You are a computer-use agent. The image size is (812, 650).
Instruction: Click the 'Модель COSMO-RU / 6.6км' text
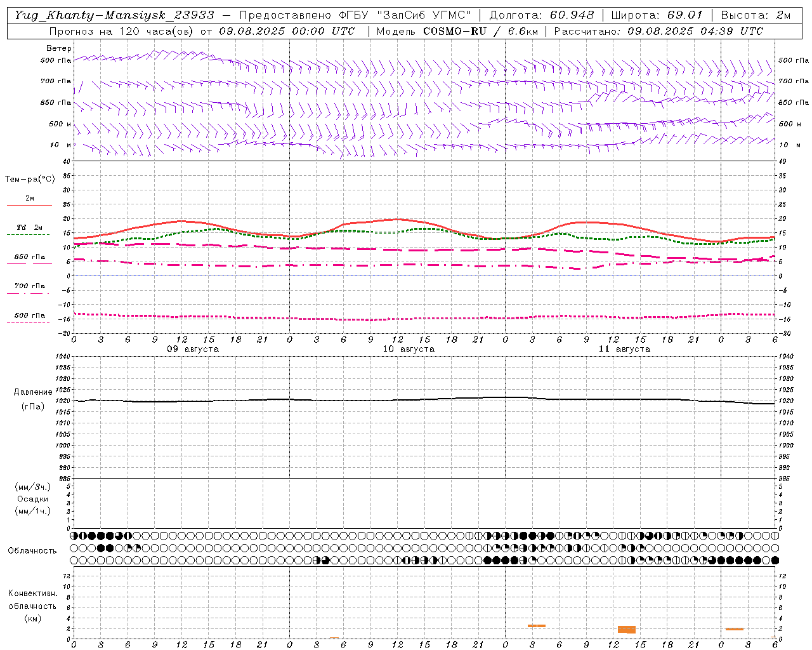coord(457,31)
